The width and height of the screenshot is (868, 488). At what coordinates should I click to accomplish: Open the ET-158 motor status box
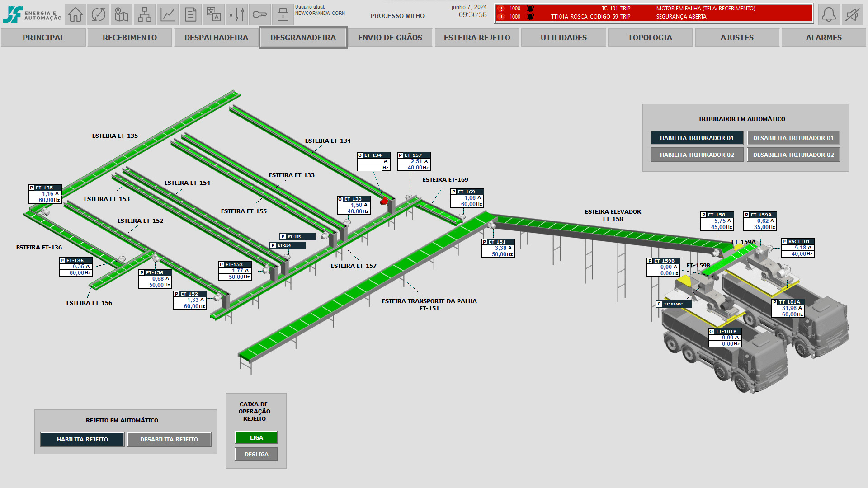pyautogui.click(x=717, y=221)
